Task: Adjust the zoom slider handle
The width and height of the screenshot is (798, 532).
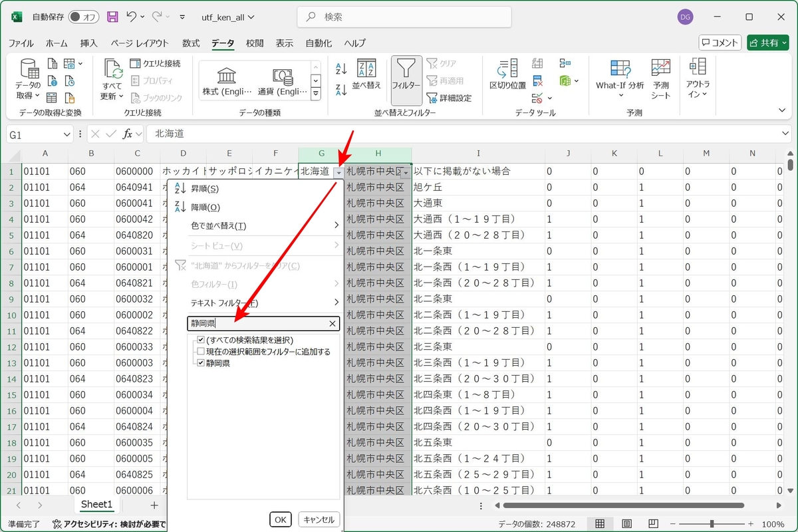Action: point(712,524)
